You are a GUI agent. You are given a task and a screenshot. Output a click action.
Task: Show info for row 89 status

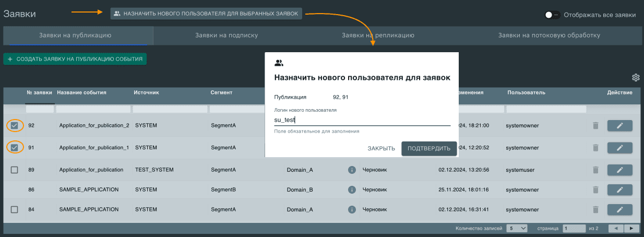(x=352, y=170)
